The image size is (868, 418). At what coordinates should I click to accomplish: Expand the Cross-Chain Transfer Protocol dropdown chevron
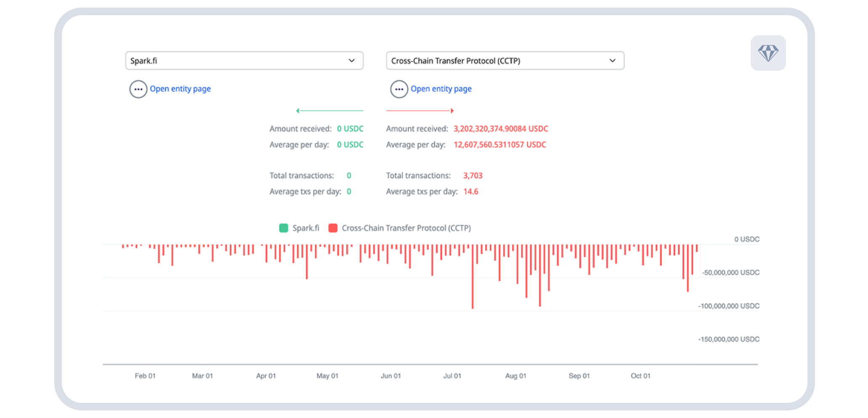612,61
